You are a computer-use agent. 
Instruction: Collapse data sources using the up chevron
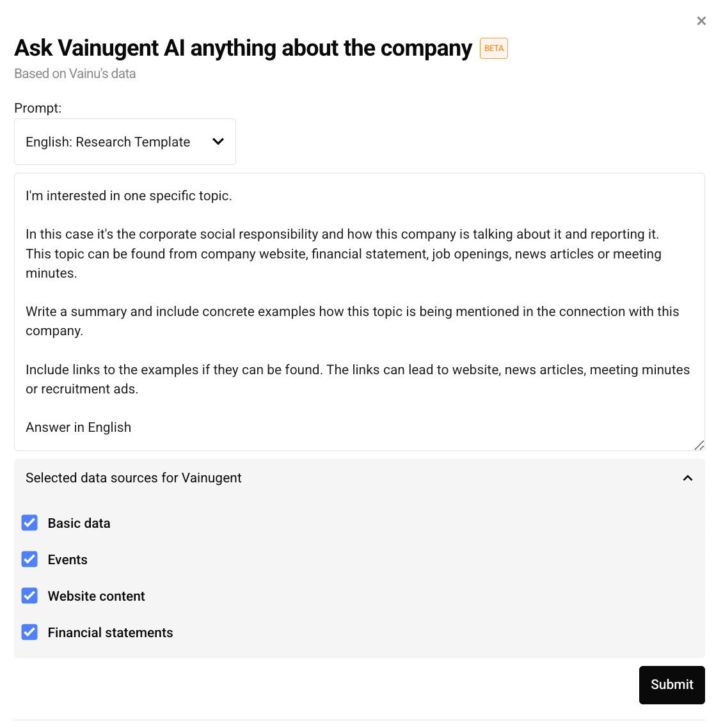coord(688,478)
